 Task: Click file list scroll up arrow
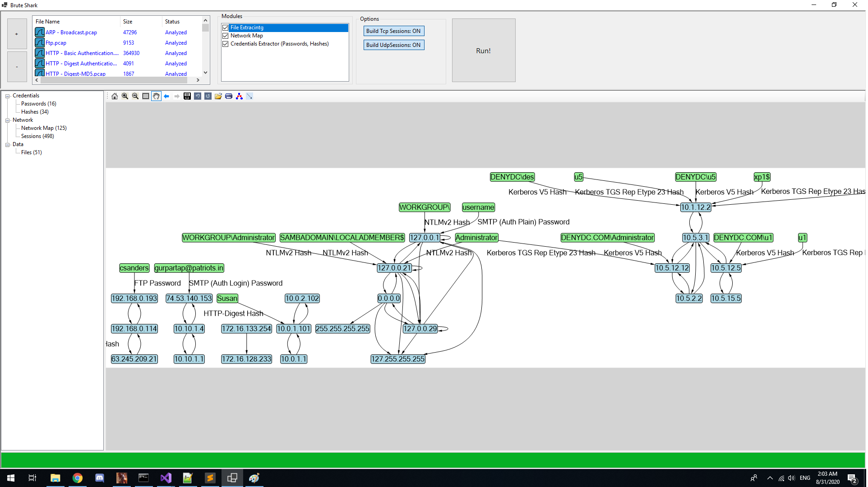point(206,20)
